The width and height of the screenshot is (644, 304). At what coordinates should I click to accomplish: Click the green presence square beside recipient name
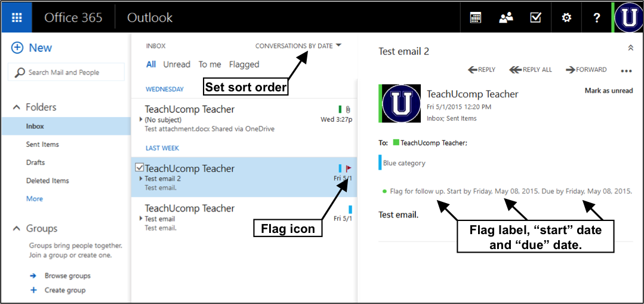click(396, 143)
